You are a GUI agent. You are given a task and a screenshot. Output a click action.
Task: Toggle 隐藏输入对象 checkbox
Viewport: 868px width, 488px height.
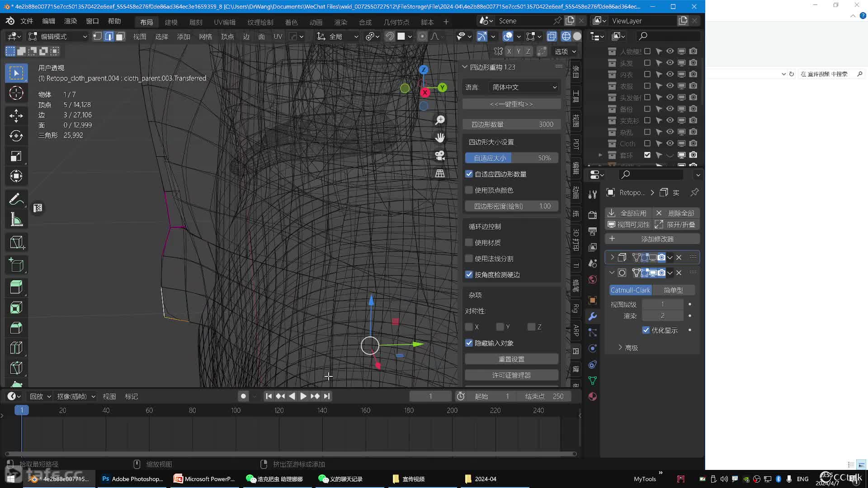[469, 343]
